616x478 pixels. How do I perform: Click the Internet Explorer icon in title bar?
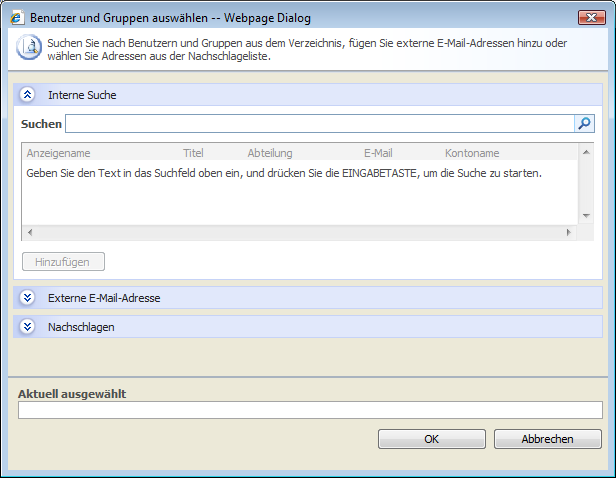[x=16, y=17]
